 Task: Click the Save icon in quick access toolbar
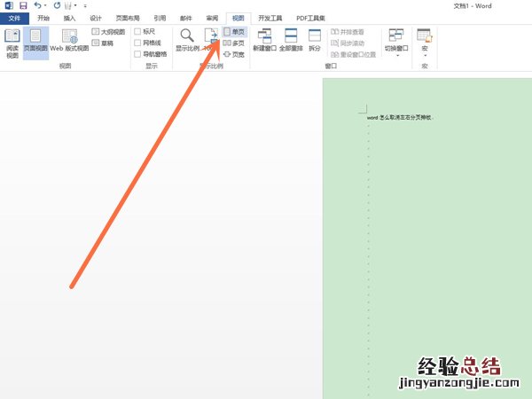(23, 6)
